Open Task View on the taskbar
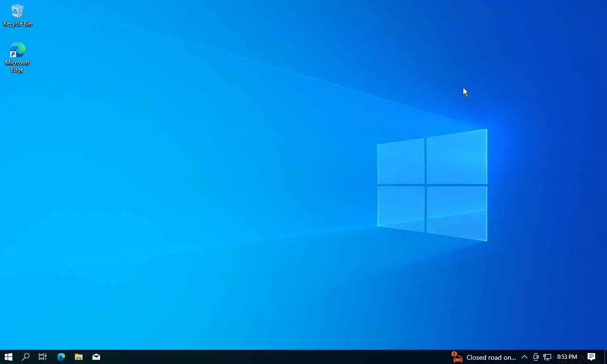This screenshot has height=364, width=607. [43, 357]
